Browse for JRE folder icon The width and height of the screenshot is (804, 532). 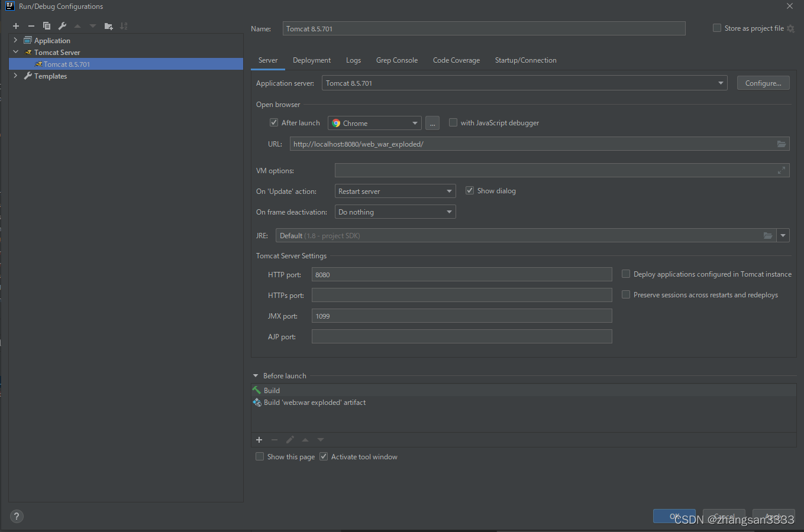click(768, 235)
